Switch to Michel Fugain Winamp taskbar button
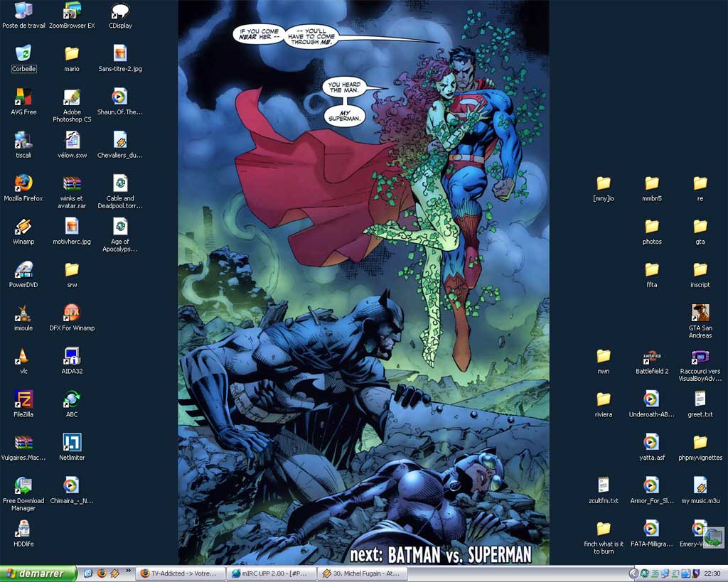The width and height of the screenshot is (728, 582). click(362, 573)
